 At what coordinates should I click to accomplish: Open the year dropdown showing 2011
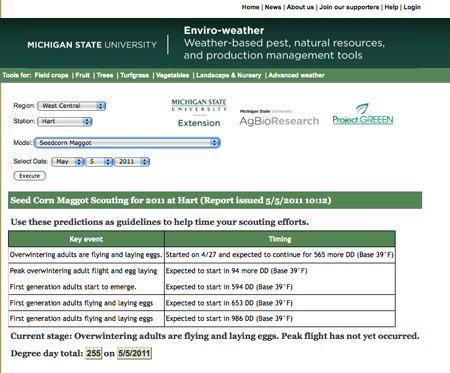(132, 162)
